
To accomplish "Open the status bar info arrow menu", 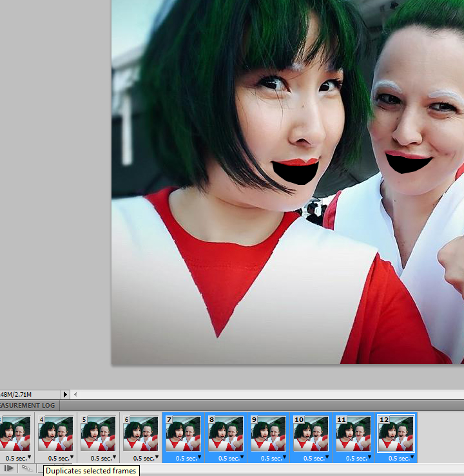I will point(65,395).
